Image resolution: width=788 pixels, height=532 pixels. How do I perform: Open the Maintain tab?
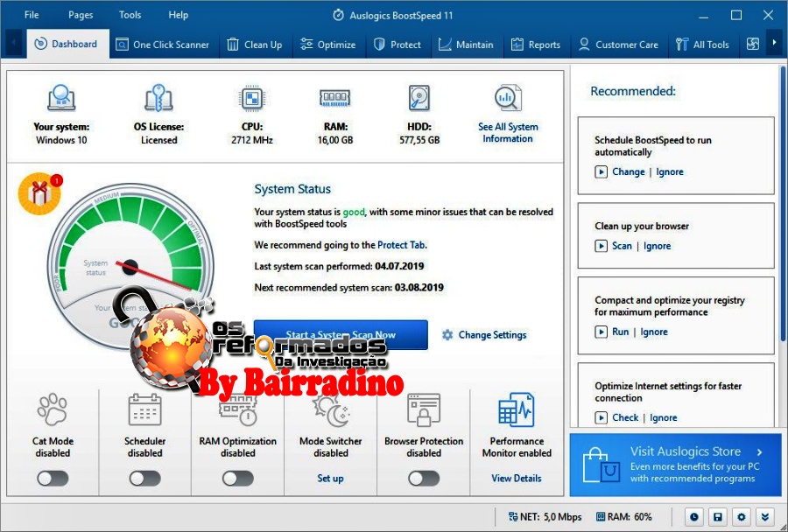(466, 45)
